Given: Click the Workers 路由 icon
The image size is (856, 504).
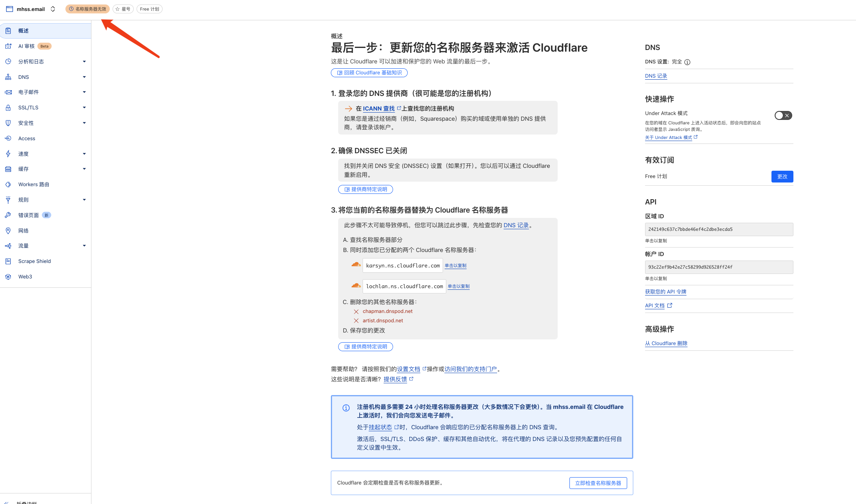Looking at the screenshot, I should [8, 185].
